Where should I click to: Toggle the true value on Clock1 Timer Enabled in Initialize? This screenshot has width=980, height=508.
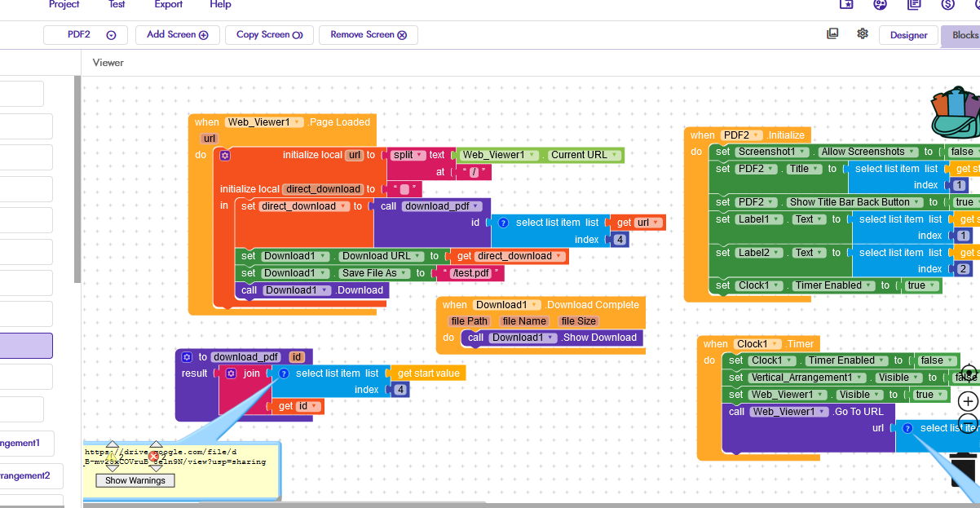click(x=916, y=285)
